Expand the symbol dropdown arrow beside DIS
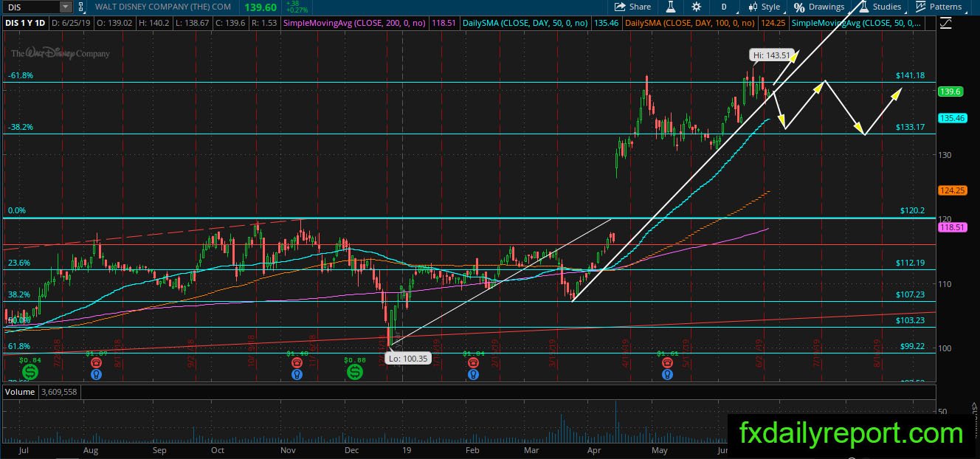Viewport: 980px width, 459px height. coord(66,7)
